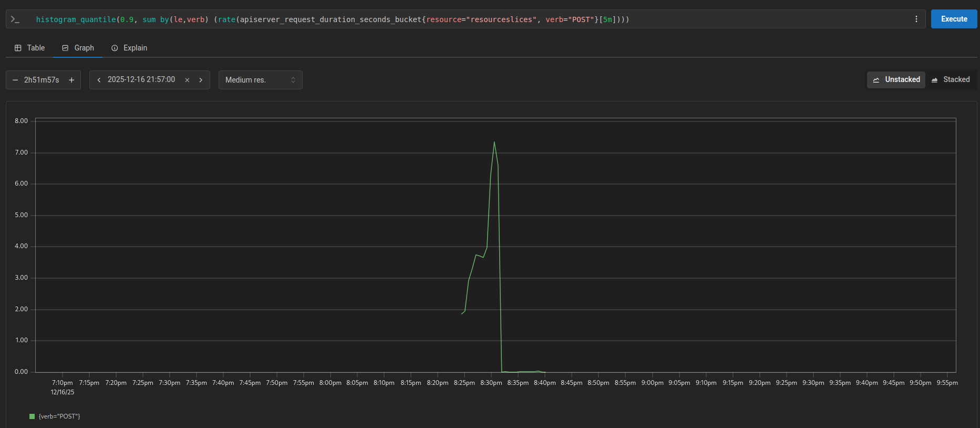The image size is (980, 428).
Task: Click the 0.00 y-axis label
Action: click(x=22, y=372)
